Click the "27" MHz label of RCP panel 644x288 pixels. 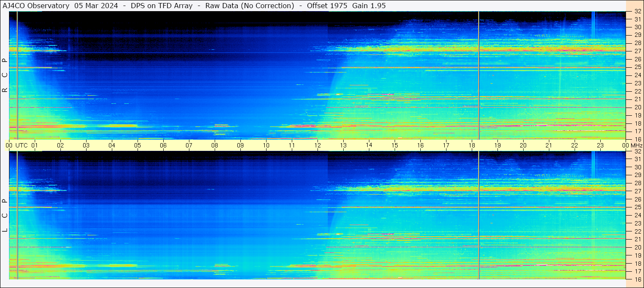(x=637, y=51)
